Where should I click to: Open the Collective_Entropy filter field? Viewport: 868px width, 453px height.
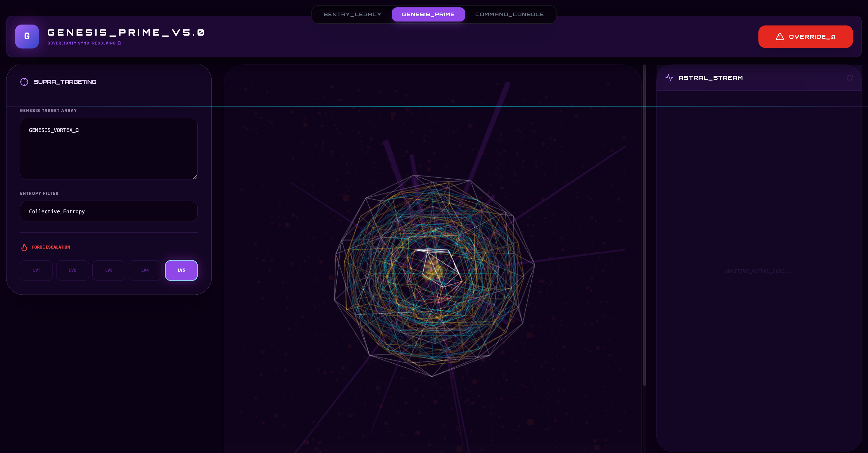pos(109,211)
